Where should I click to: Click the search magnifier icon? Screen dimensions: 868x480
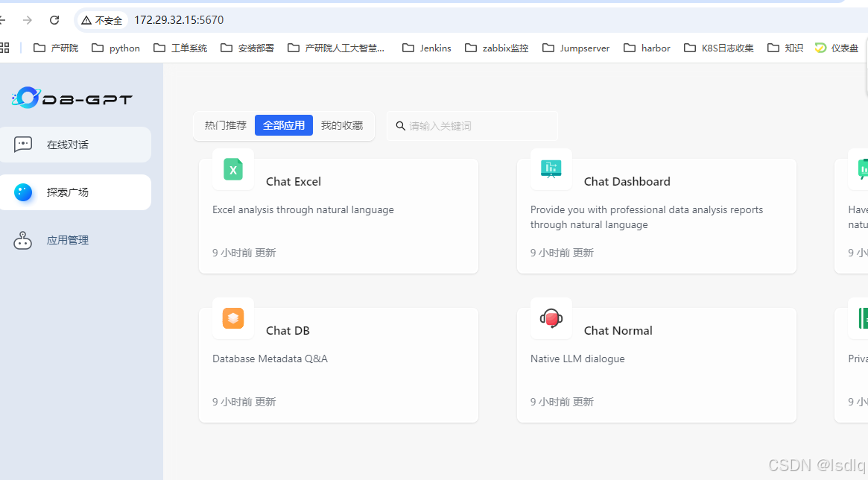(401, 126)
